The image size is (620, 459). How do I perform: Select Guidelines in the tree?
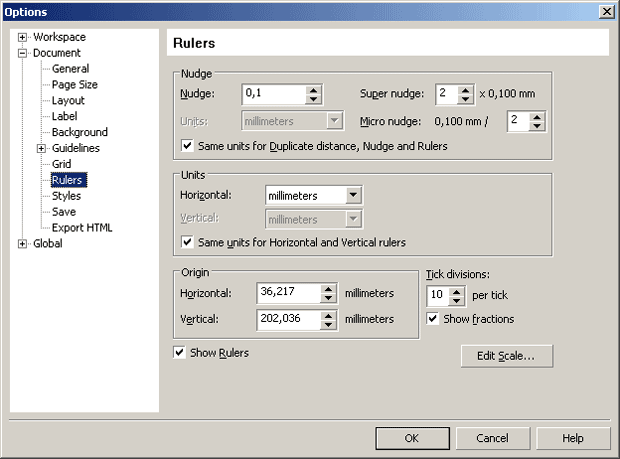tap(76, 148)
